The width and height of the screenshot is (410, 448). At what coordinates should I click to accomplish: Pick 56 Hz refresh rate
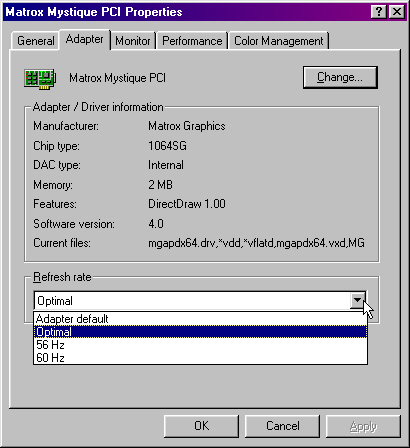click(x=200, y=345)
